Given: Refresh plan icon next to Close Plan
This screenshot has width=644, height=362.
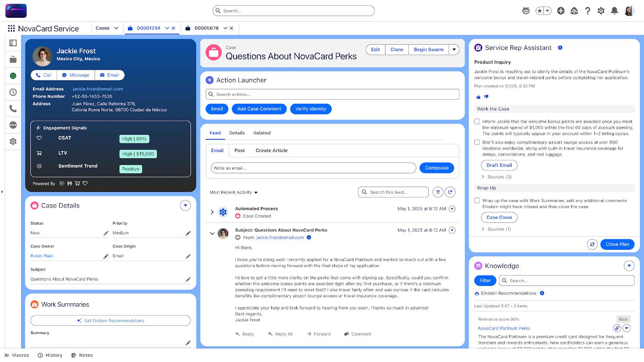Looking at the screenshot, I should [x=592, y=244].
